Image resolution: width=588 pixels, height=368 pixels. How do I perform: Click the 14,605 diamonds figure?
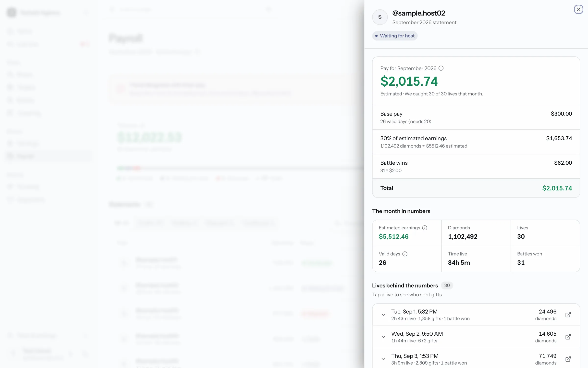(x=547, y=334)
